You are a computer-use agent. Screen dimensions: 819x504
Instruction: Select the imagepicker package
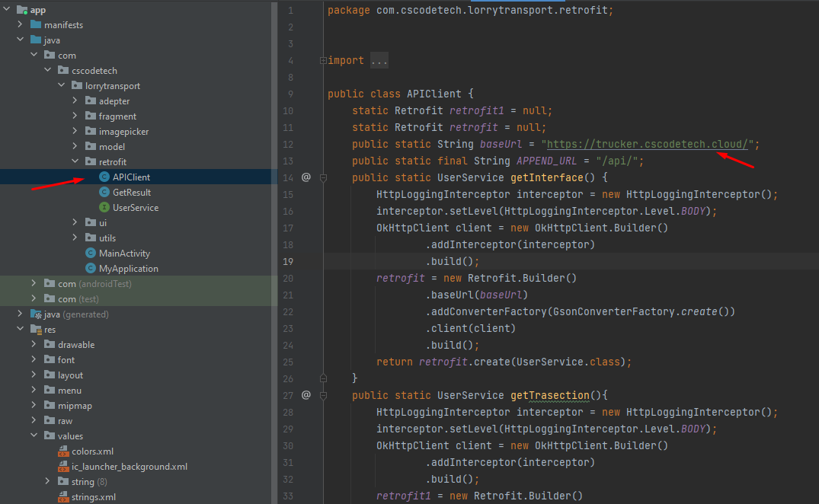point(123,132)
